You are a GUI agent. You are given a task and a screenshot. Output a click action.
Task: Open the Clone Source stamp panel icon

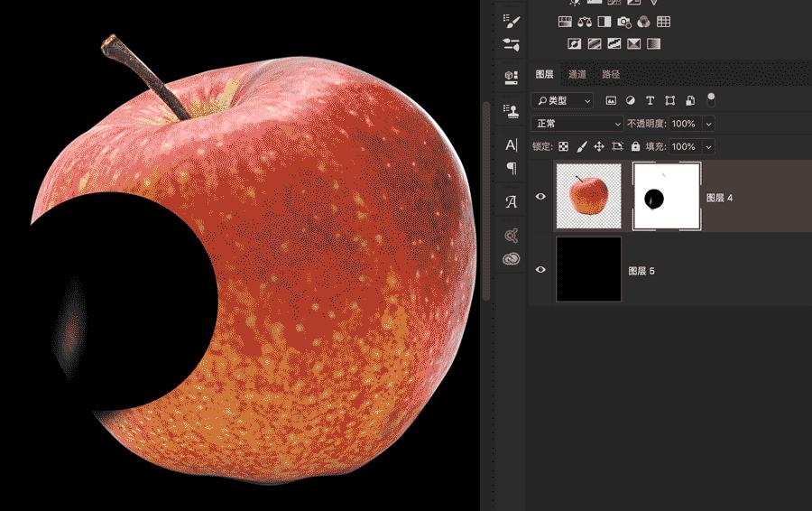pos(512,110)
